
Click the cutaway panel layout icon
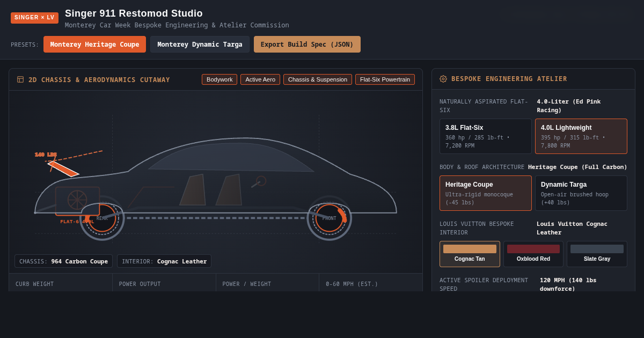point(20,79)
